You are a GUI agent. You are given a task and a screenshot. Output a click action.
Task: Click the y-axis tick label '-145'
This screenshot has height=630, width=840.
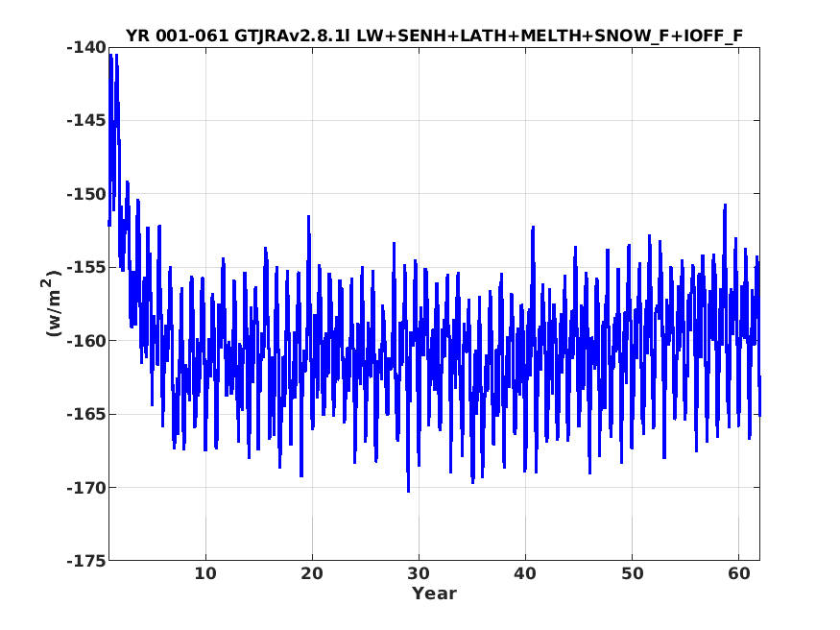click(86, 121)
